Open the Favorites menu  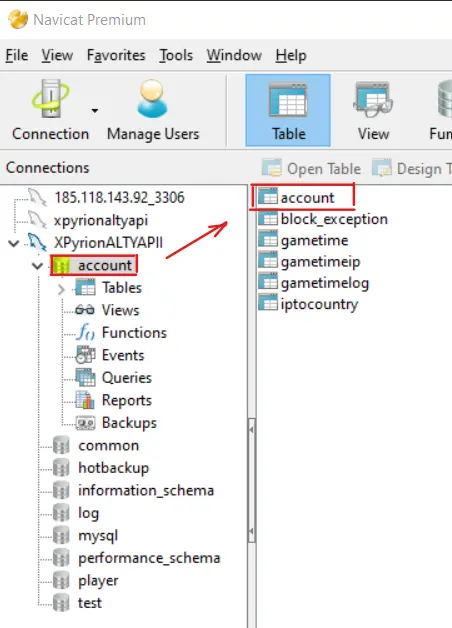(x=116, y=55)
